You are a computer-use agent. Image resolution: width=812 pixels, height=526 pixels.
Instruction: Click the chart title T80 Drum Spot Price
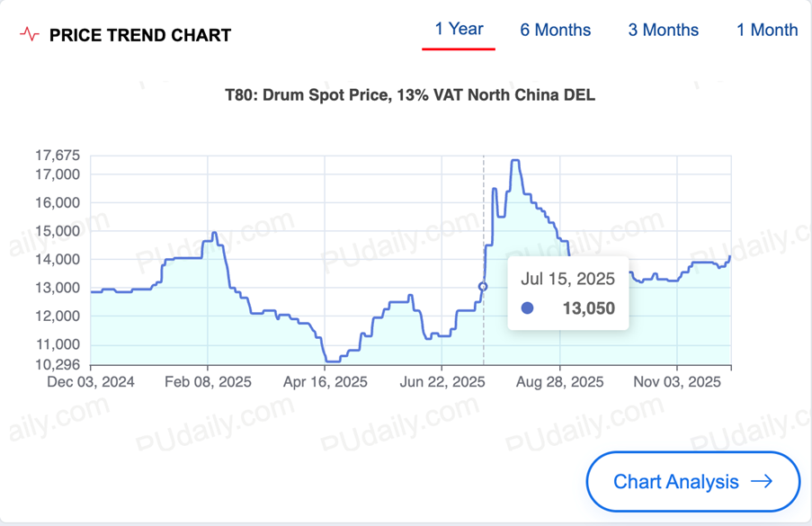[x=409, y=94]
